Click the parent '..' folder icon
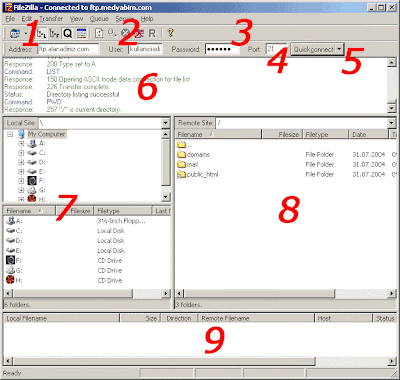This screenshot has width=400, height=380. coord(181,144)
